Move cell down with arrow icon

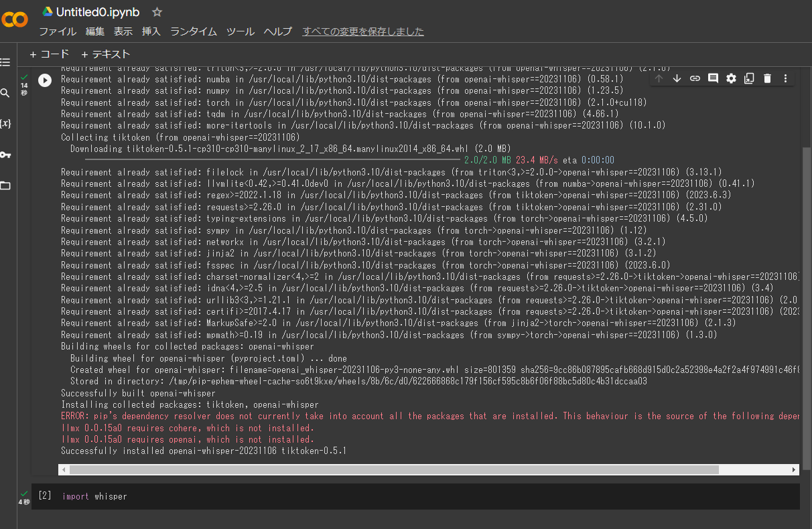click(677, 78)
